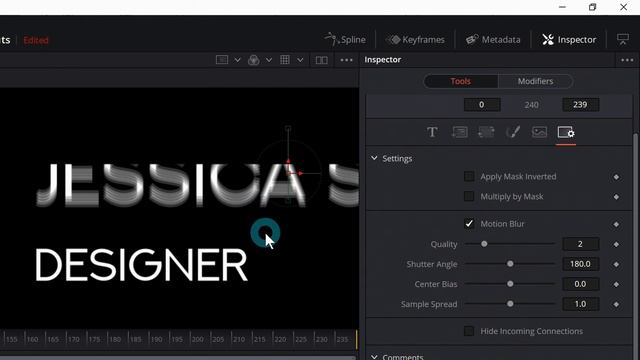640x360 pixels.
Task: Open the Layout tab icon
Action: 459,132
